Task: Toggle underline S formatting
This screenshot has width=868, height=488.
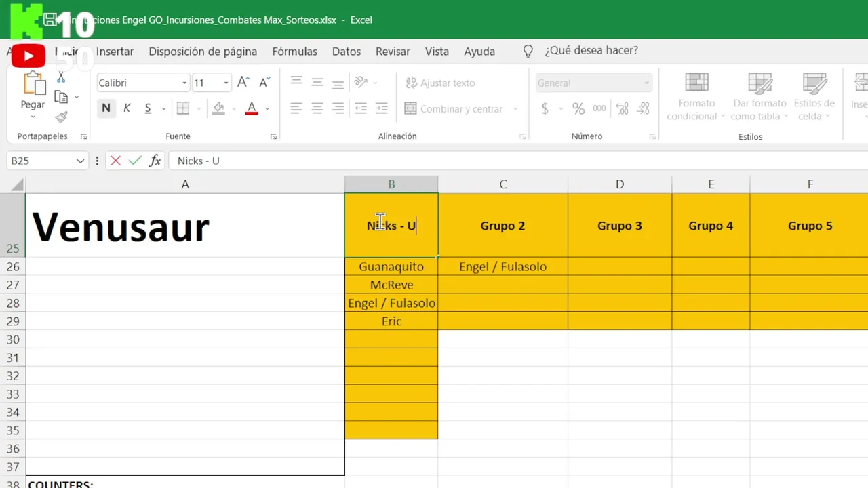Action: tap(148, 108)
